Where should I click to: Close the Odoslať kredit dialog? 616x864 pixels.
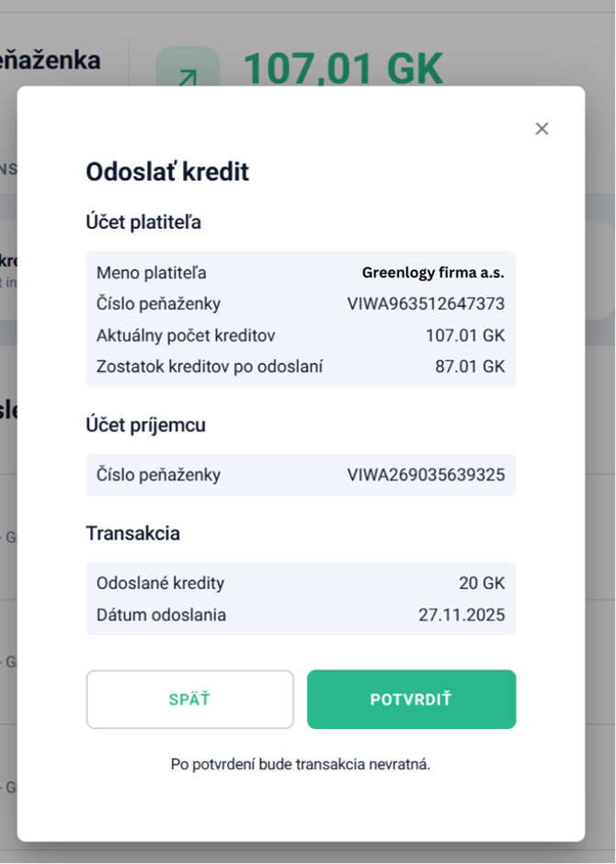click(x=542, y=129)
